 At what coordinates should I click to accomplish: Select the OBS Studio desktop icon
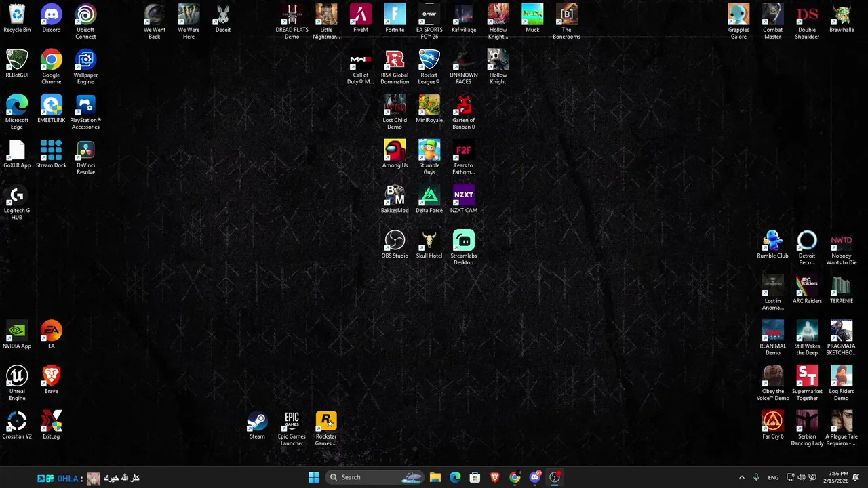point(395,245)
